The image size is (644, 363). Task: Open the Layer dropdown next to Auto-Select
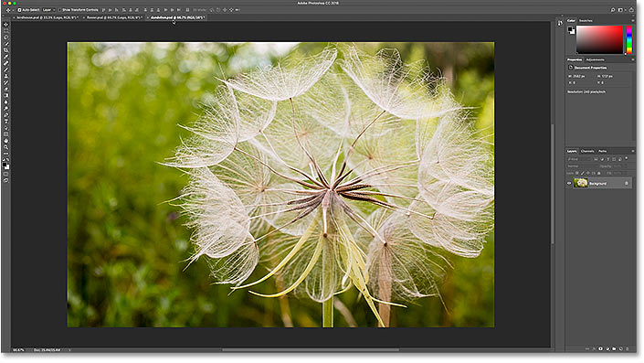click(x=49, y=10)
